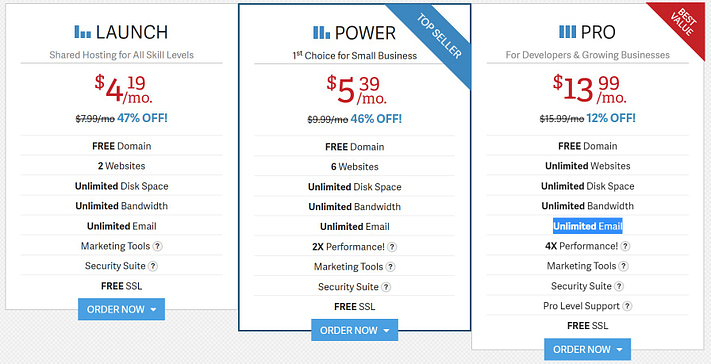Open the 2X Performance help icon
The height and width of the screenshot is (364, 711).
click(x=392, y=247)
